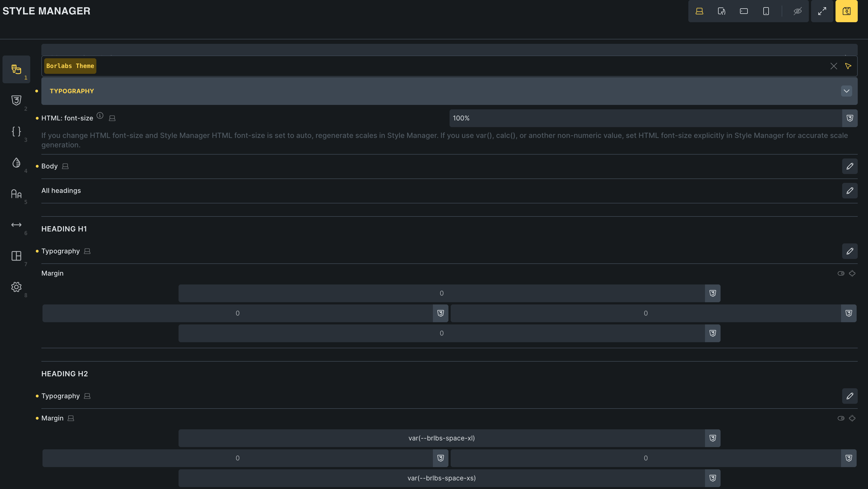The height and width of the screenshot is (489, 868).
Task: Open variable picker for H2 top margin
Action: click(x=712, y=438)
